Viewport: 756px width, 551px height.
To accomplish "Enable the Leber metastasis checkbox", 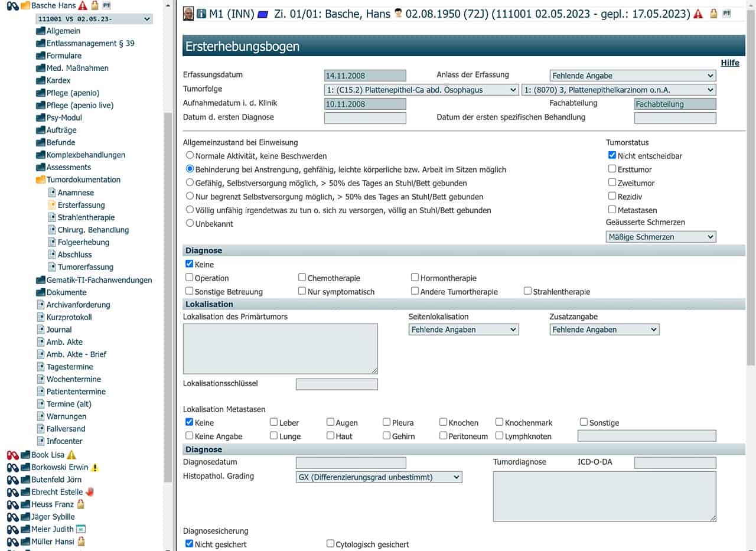I will click(274, 422).
